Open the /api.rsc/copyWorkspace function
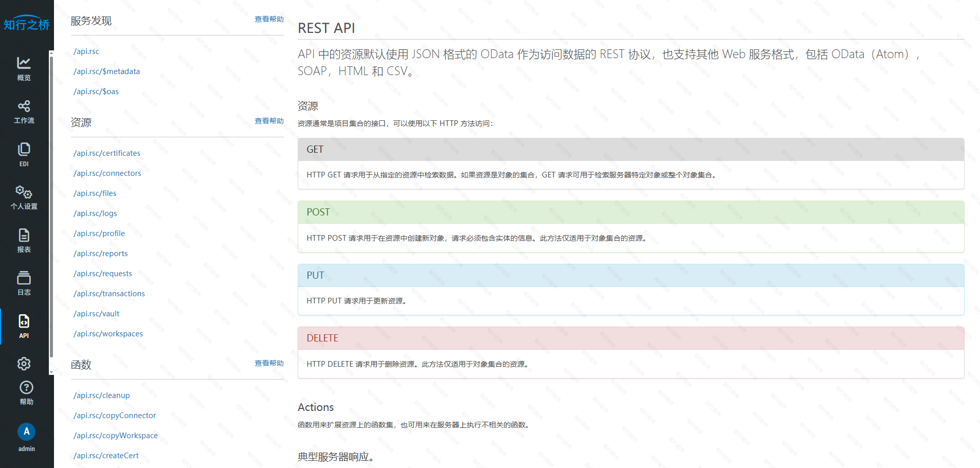The height and width of the screenshot is (468, 980). (116, 435)
